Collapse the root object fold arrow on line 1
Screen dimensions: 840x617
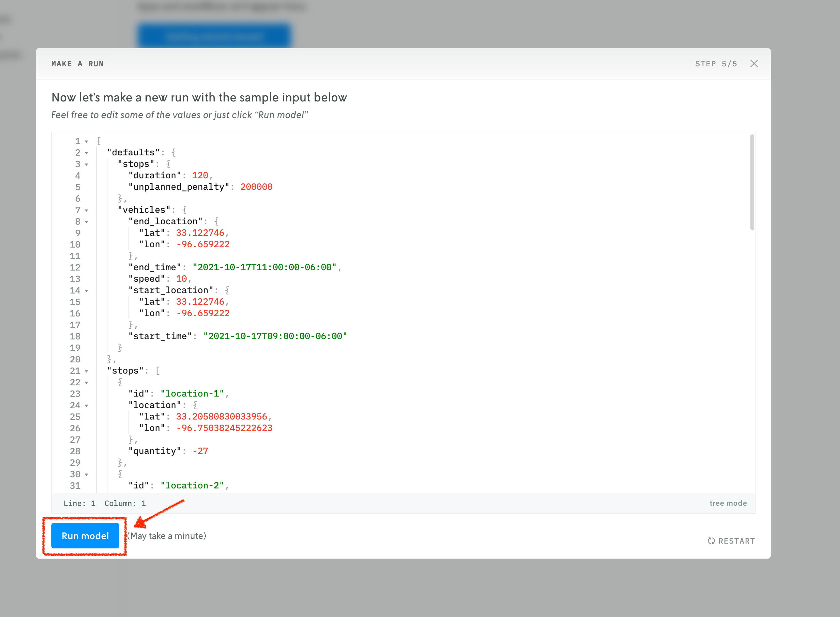tap(87, 142)
